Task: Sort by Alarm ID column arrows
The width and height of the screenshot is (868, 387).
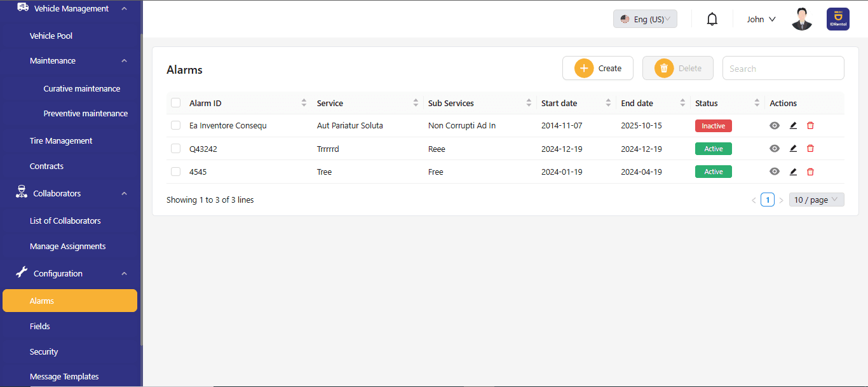Action: point(304,103)
